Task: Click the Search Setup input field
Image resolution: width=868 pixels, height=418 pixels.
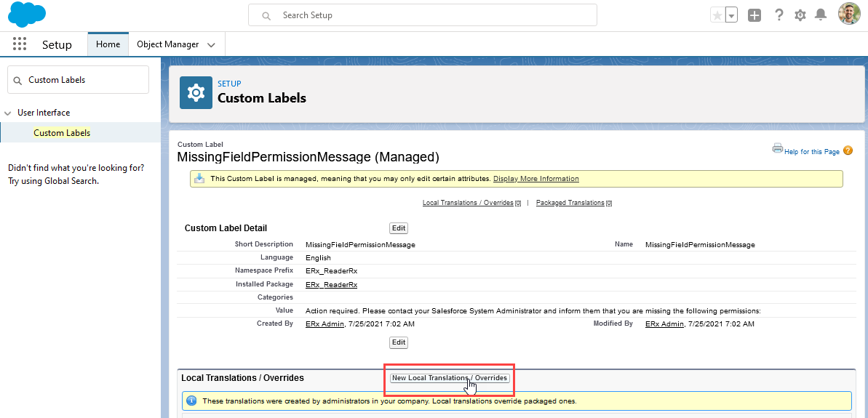Action: point(422,15)
